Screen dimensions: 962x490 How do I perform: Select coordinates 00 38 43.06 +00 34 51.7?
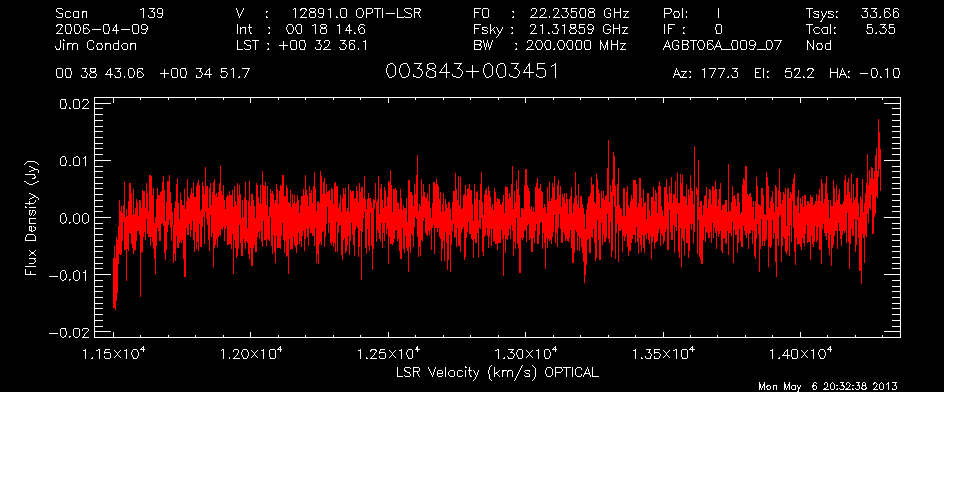coord(153,74)
